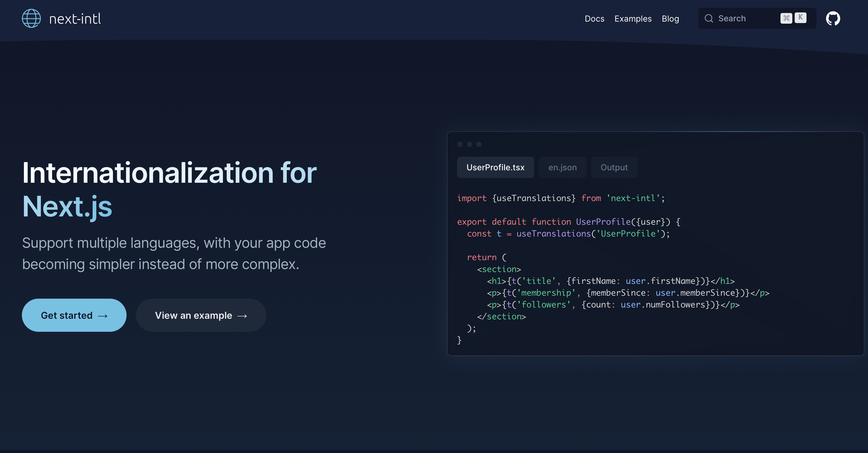Open the GitHub repository icon
The image size is (868, 453).
(x=833, y=18)
